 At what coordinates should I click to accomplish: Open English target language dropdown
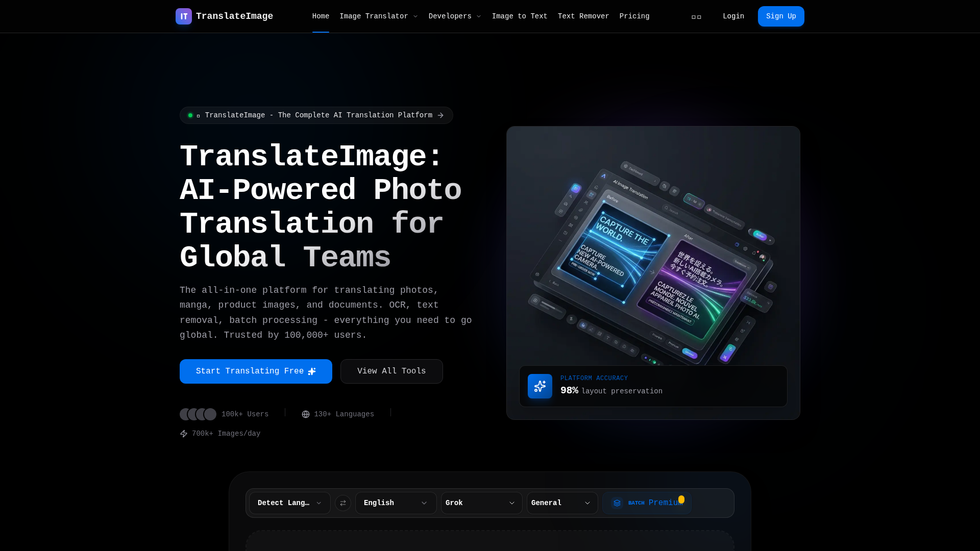coord(396,503)
